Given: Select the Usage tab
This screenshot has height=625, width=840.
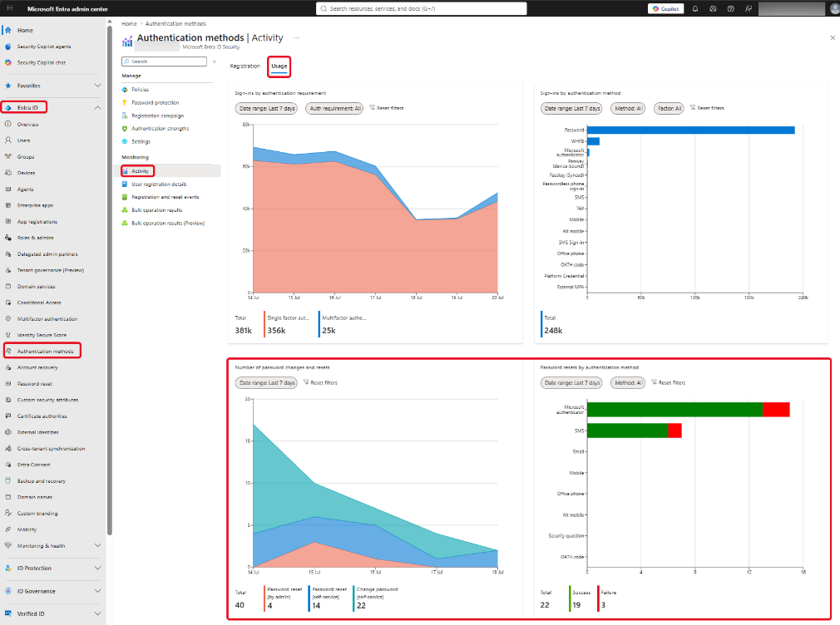Looking at the screenshot, I should click(279, 66).
